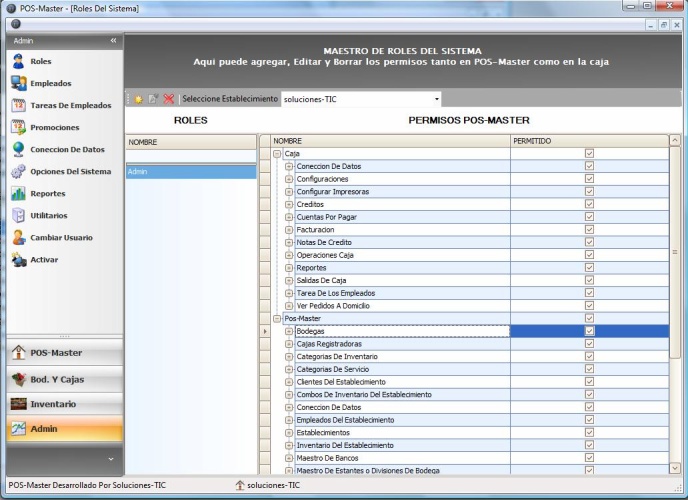This screenshot has width=688, height=500.
Task: Select the Admin role in the list
Action: point(190,171)
